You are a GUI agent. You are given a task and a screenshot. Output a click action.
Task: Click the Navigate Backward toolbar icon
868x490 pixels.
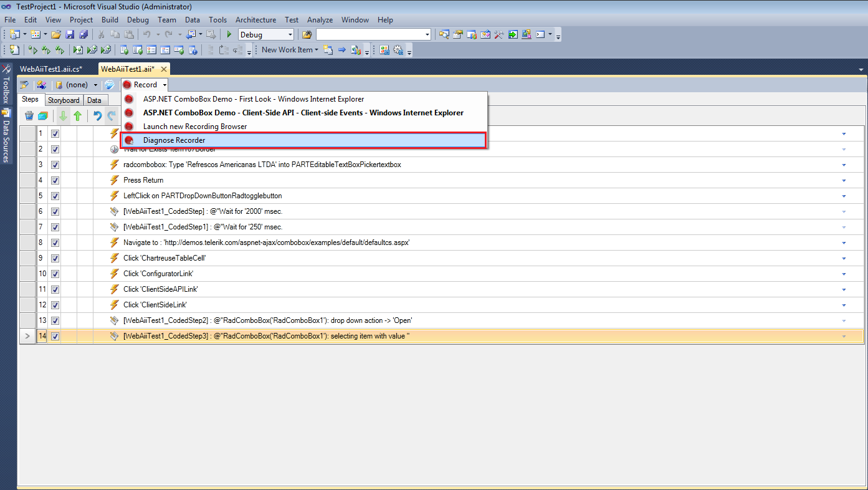click(x=191, y=34)
